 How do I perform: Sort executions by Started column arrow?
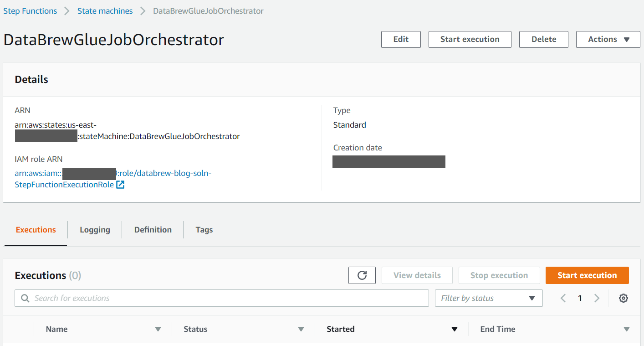(x=454, y=329)
